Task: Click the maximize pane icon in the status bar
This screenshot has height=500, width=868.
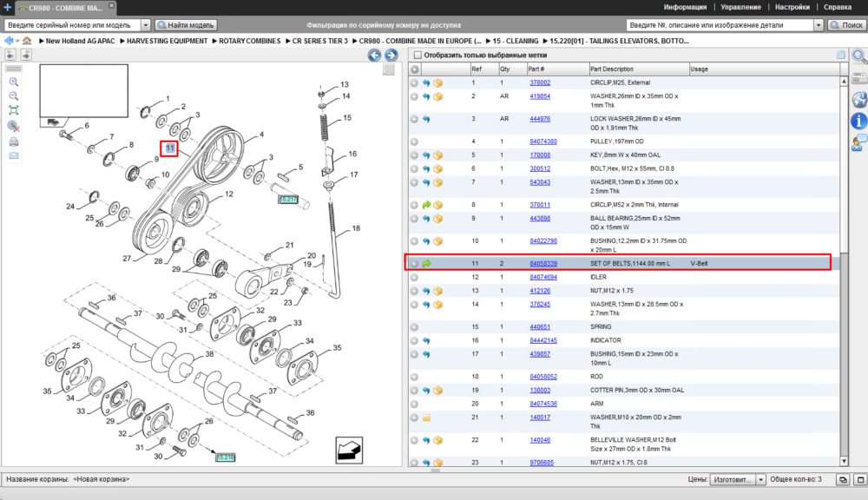Action: [x=860, y=479]
